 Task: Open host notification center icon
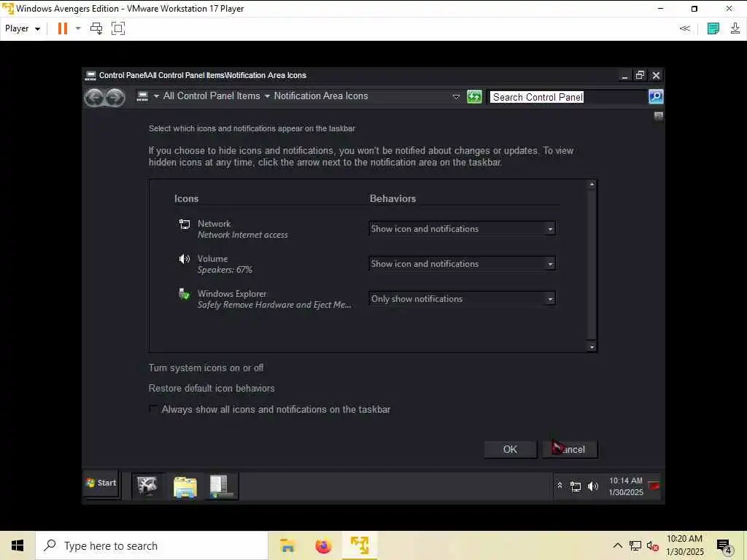pyautogui.click(x=724, y=546)
